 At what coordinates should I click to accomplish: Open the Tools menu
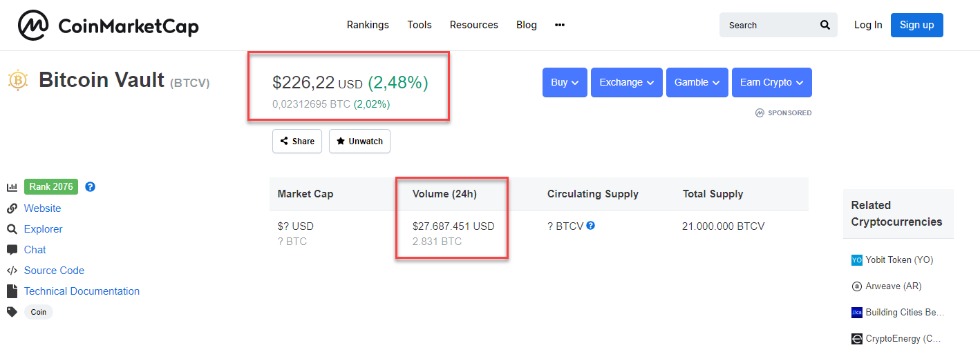[420, 25]
